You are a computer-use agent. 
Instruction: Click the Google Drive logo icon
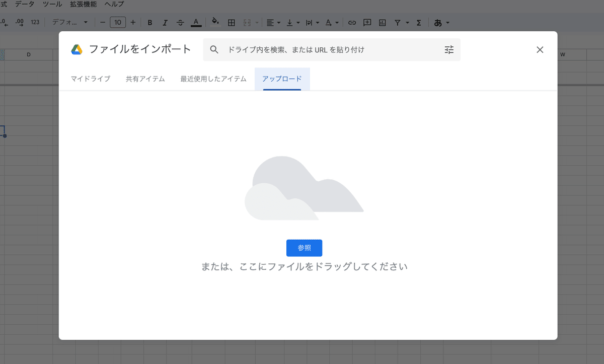(77, 49)
